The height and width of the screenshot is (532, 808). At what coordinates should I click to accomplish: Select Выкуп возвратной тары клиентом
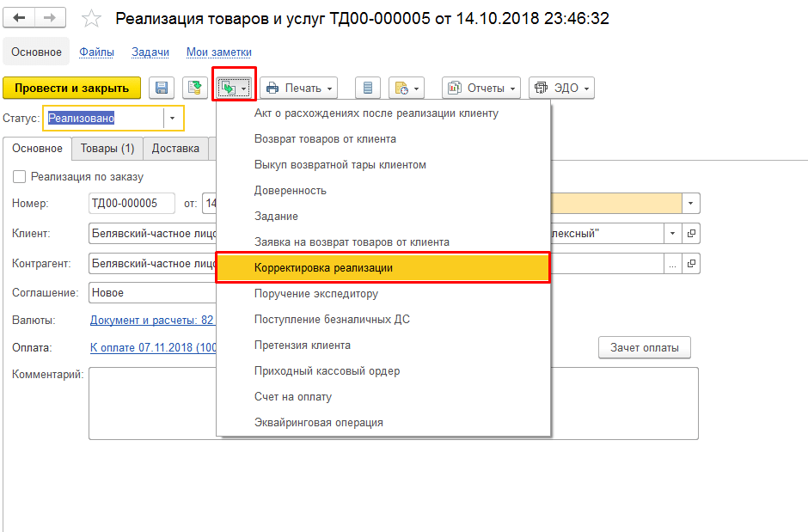click(x=383, y=165)
